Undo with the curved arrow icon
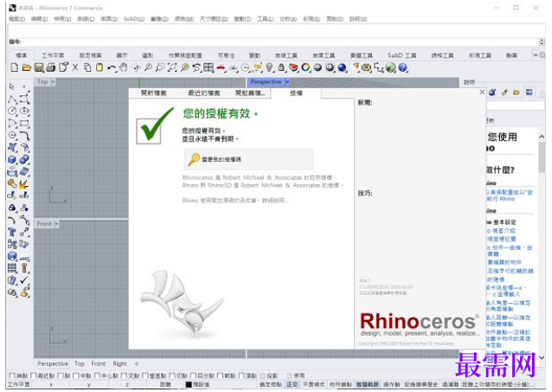Viewport: 552px width, 392px height. [x=112, y=67]
